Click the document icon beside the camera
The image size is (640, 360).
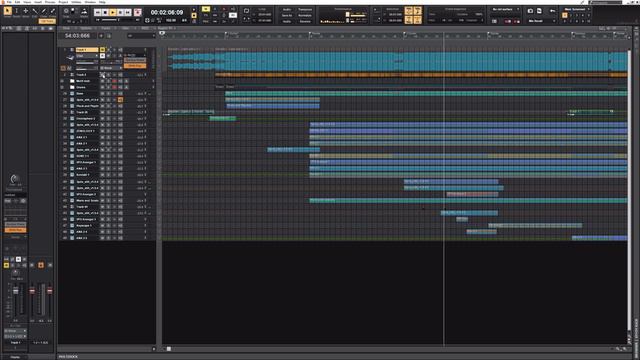(x=539, y=11)
